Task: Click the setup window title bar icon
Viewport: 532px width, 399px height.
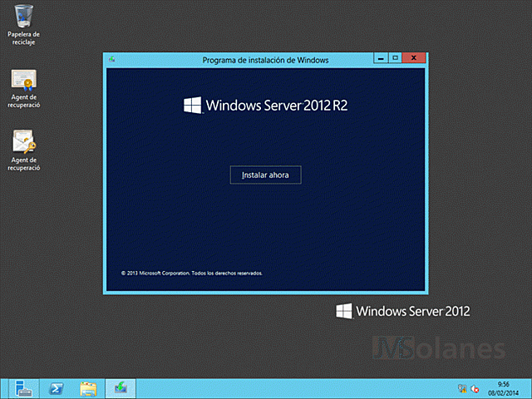Action: point(112,59)
